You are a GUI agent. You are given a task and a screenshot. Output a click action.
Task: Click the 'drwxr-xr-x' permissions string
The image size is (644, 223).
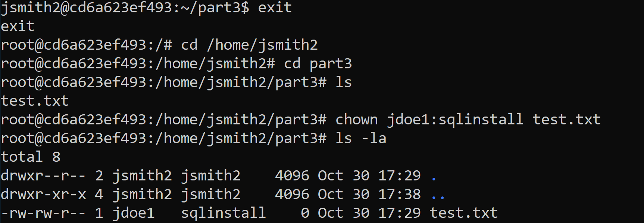(x=43, y=194)
